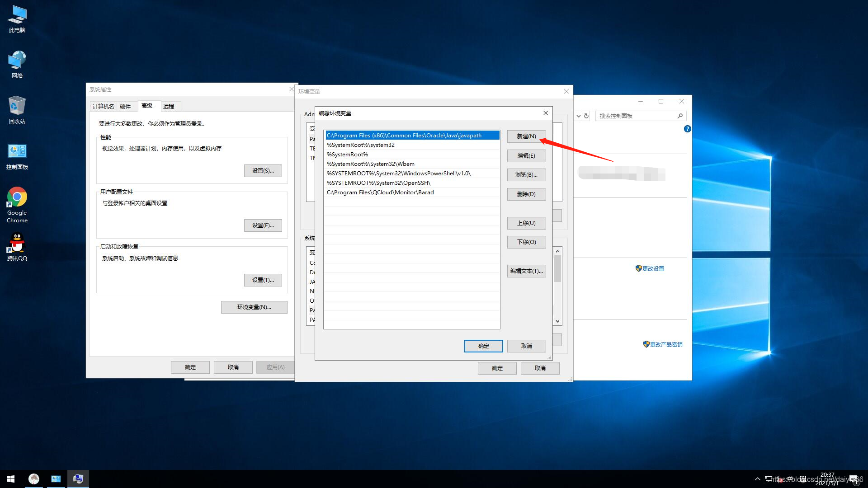868x488 pixels.
Task: Select the %SystemRoot%\system32 path entry
Action: [x=361, y=145]
